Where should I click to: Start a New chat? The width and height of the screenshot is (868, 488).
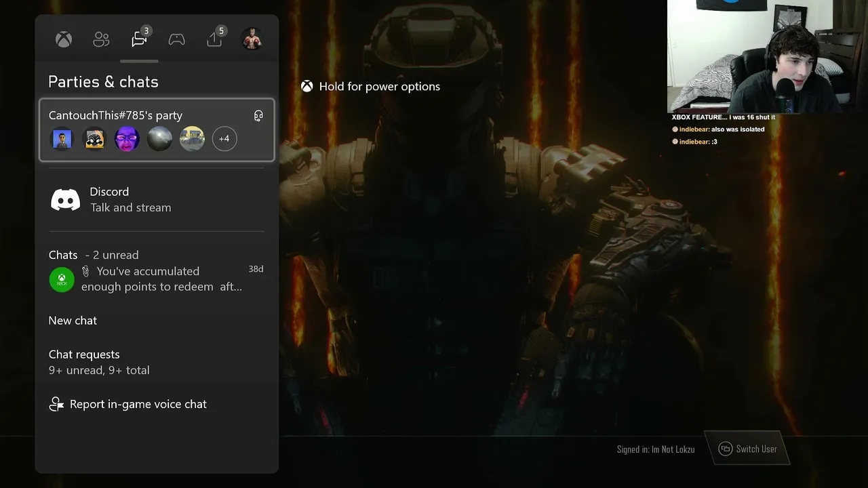click(73, 321)
